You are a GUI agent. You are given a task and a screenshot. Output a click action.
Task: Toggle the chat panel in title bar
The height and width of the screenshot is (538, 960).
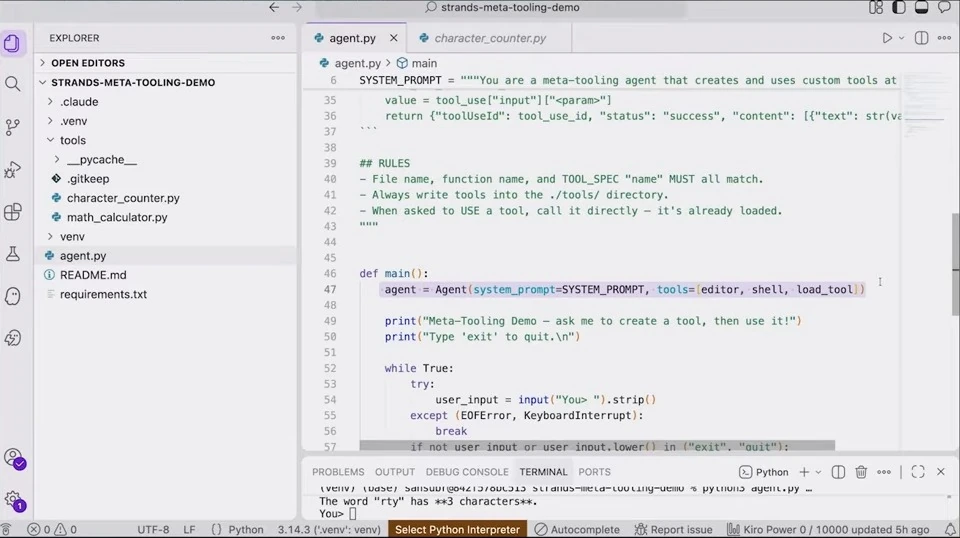click(x=944, y=7)
